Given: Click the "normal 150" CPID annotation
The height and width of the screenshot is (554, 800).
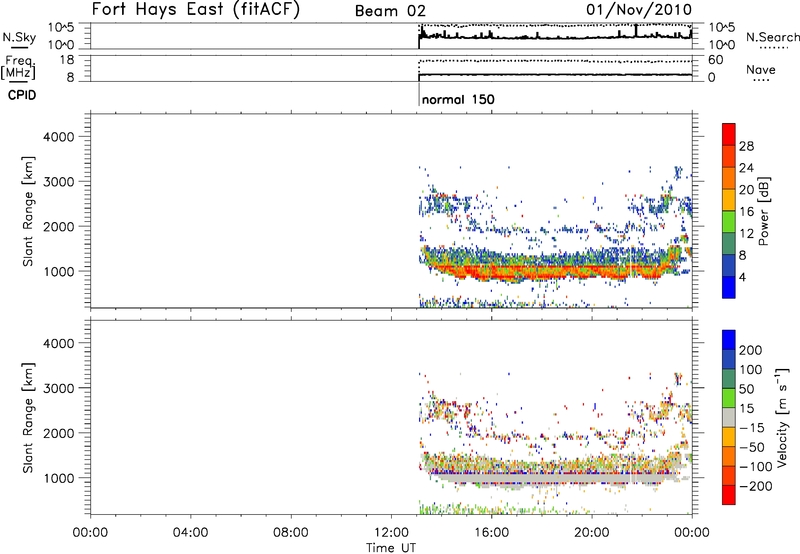Looking at the screenshot, I should pos(458,99).
